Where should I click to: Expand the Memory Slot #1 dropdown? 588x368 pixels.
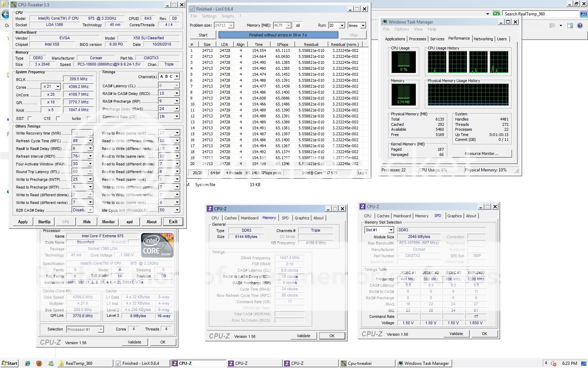(x=391, y=230)
